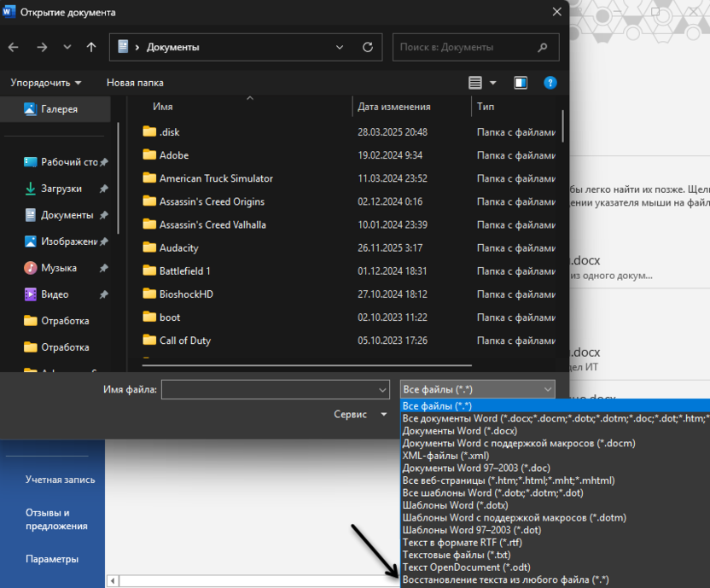710x588 pixels.
Task: Select the American Truck Simulator folder
Action: [x=349, y=178]
